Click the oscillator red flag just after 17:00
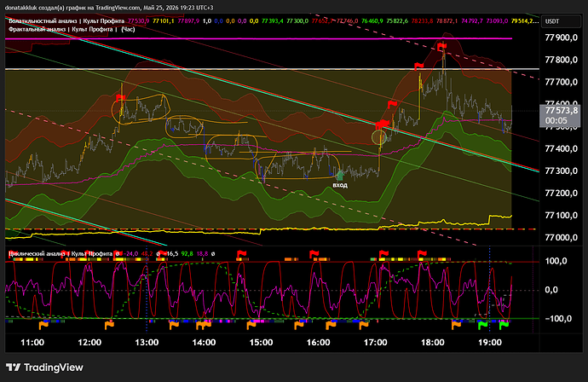This screenshot has height=382, width=588. 384,255
